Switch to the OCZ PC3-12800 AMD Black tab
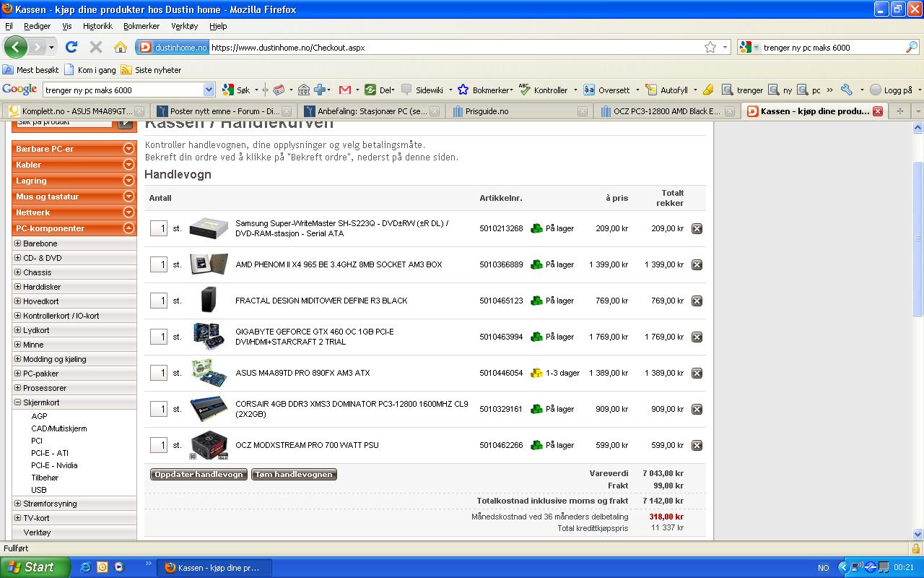This screenshot has height=578, width=924. click(x=666, y=111)
